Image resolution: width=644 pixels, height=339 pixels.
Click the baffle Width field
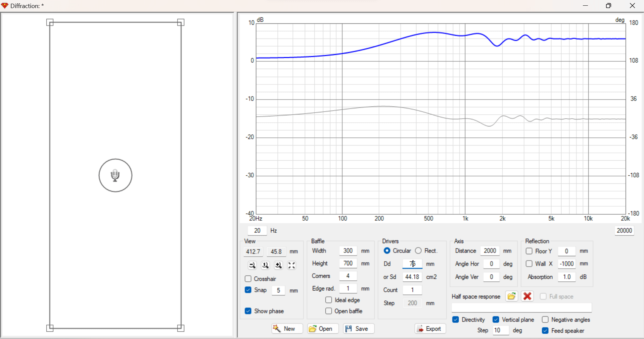348,251
